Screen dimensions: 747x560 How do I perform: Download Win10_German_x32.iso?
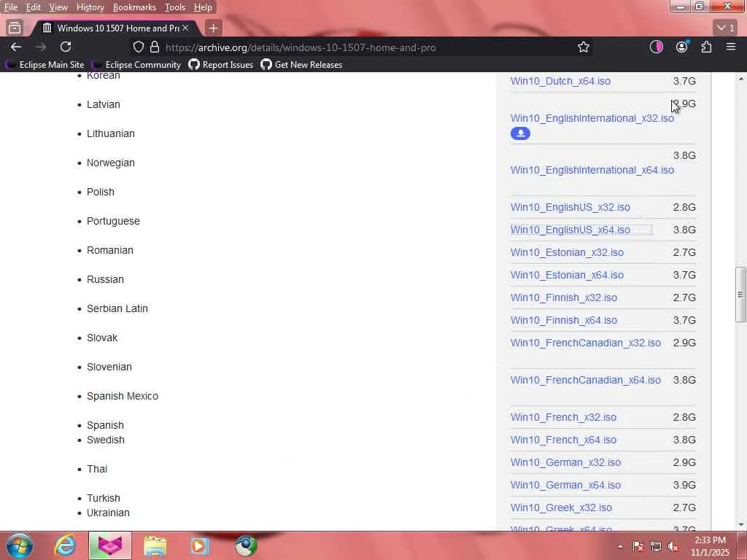(565, 462)
